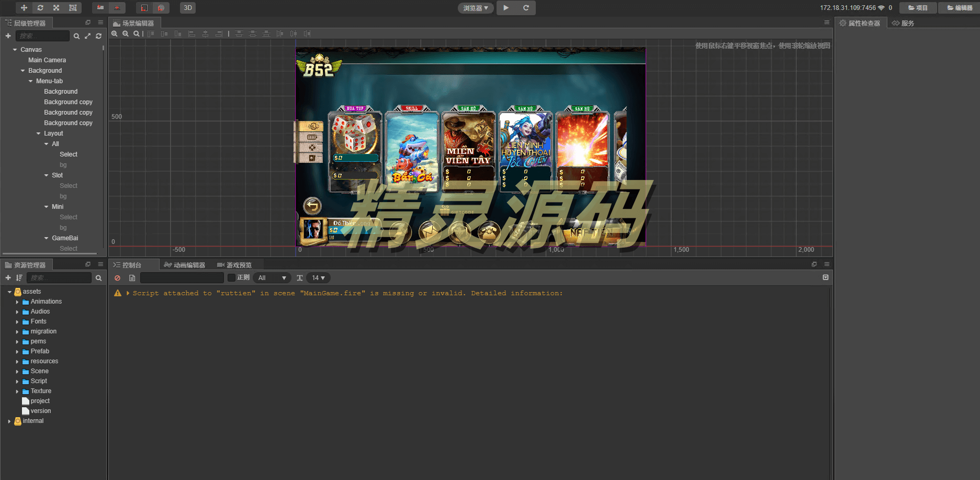Pop out the console panel

(x=814, y=264)
